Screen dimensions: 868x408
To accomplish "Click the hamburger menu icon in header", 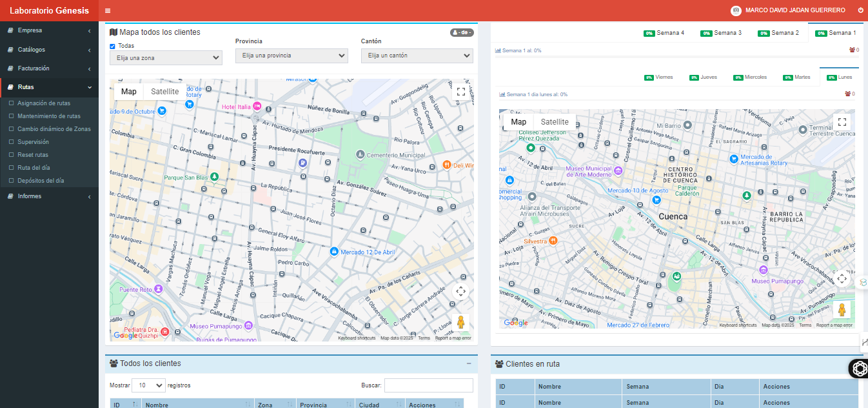I will (x=108, y=10).
